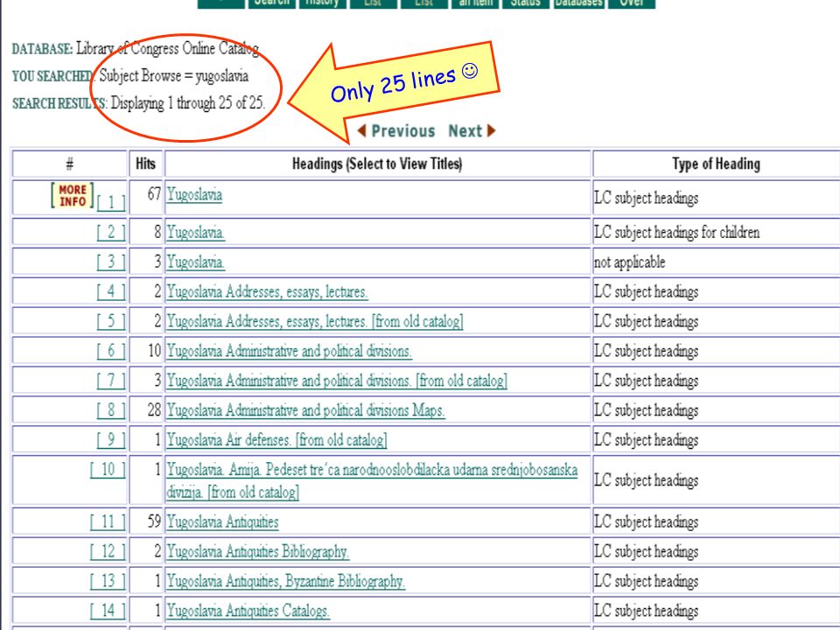The width and height of the screenshot is (840, 630).
Task: Select row number link [ 12 ]
Action: (x=108, y=550)
